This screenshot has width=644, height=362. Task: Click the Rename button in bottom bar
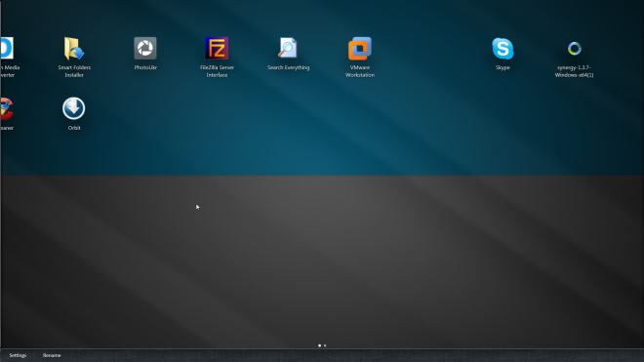point(52,355)
